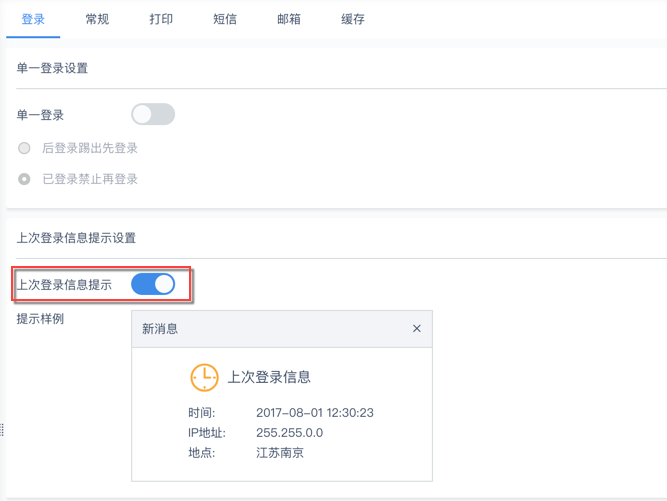Close the 新消息 popup
Screen dimensions: 667x501
[x=417, y=328]
